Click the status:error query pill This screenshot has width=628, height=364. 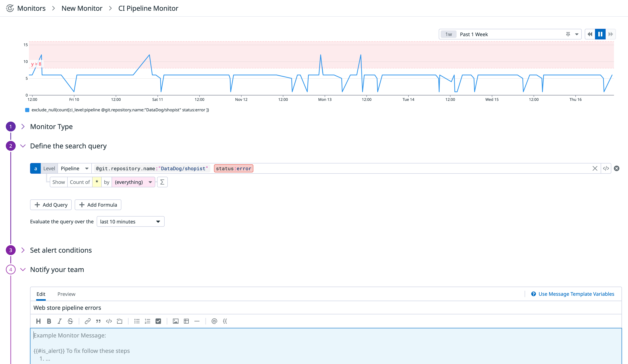(x=233, y=168)
